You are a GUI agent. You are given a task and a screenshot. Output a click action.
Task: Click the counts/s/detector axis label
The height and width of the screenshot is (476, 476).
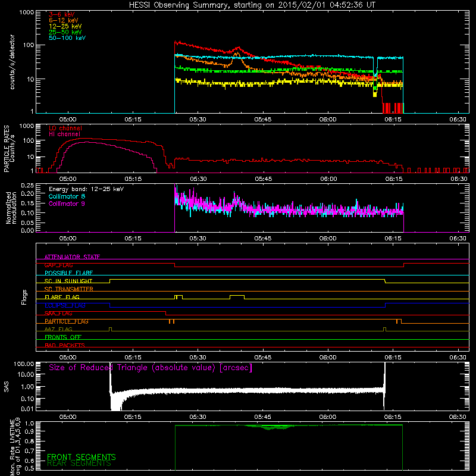click(12, 62)
